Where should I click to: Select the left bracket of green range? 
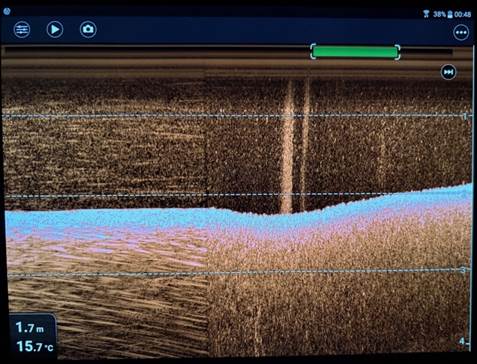point(312,52)
